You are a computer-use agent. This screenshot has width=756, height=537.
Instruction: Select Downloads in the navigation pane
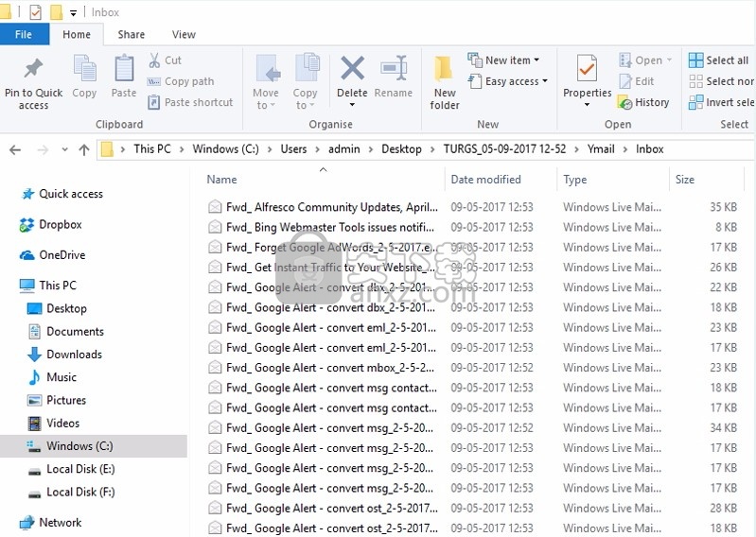tap(74, 355)
